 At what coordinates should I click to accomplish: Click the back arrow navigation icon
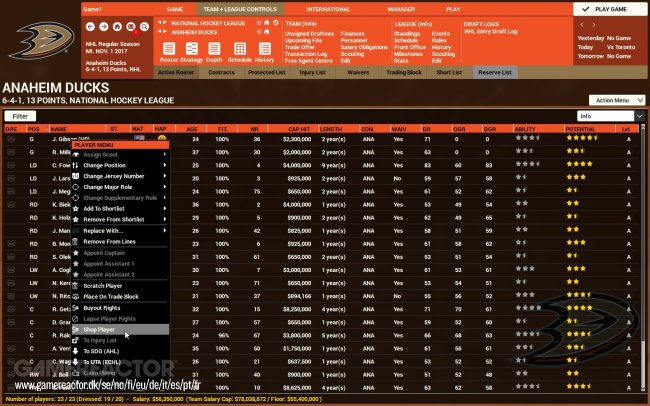pyautogui.click(x=88, y=24)
